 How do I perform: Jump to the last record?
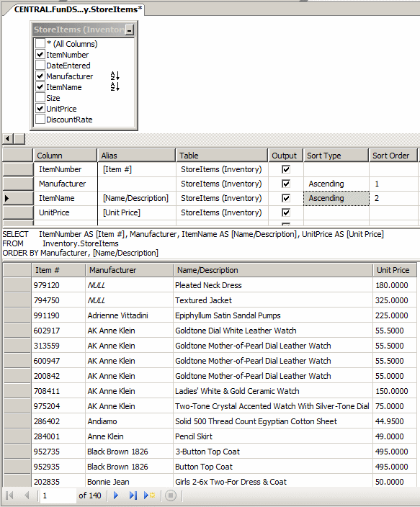[x=133, y=495]
